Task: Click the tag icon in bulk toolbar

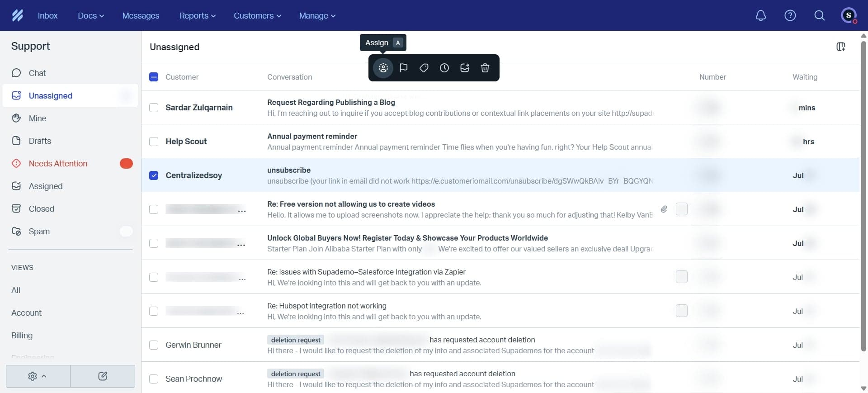Action: (424, 68)
